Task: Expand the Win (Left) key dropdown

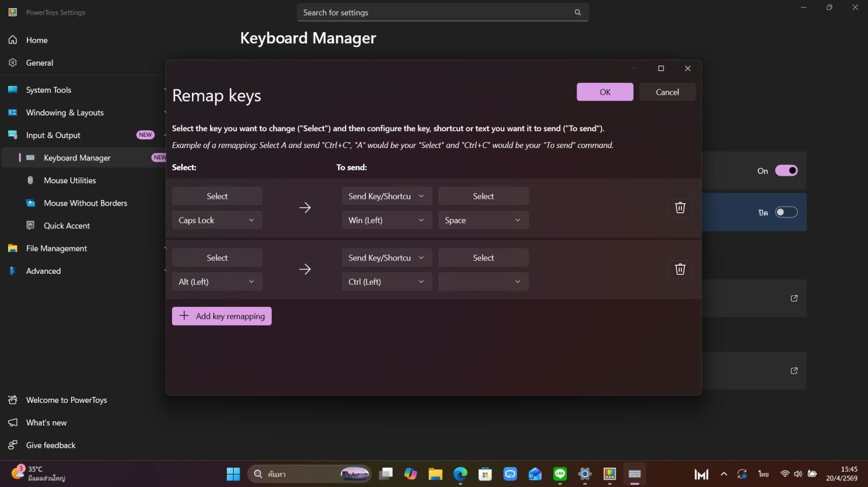Action: point(386,220)
